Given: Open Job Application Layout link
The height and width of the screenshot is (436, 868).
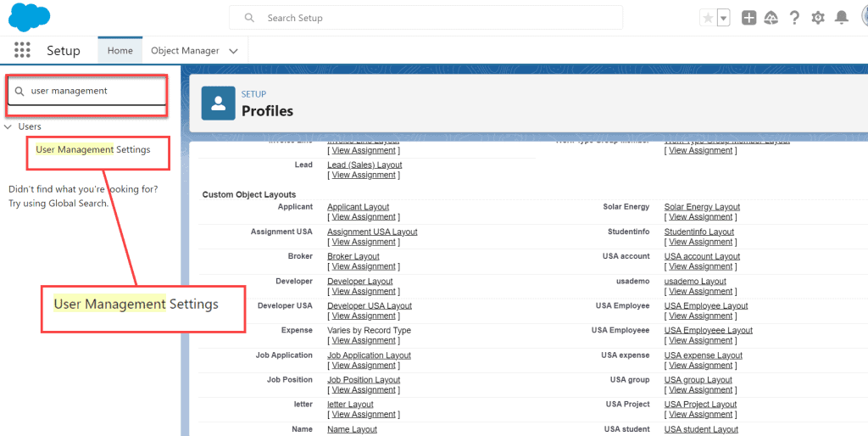Looking at the screenshot, I should (369, 355).
